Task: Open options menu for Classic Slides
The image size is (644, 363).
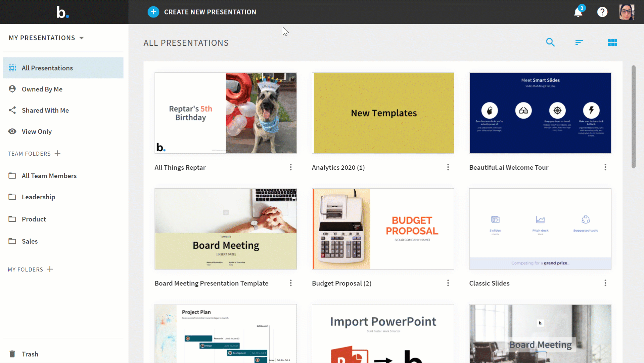Action: (x=605, y=283)
